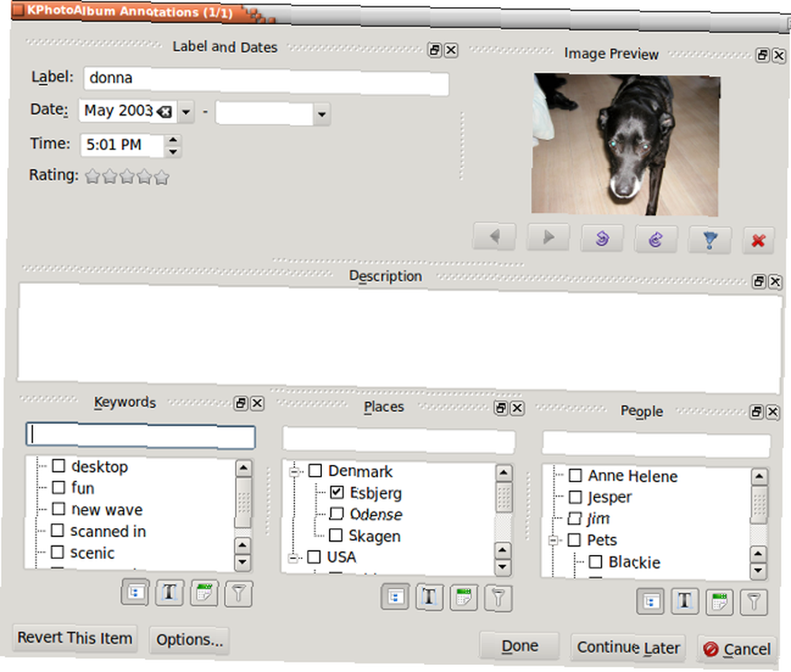This screenshot has height=672, width=791.
Task: Increase time with up spinner arrow
Action: tap(173, 140)
